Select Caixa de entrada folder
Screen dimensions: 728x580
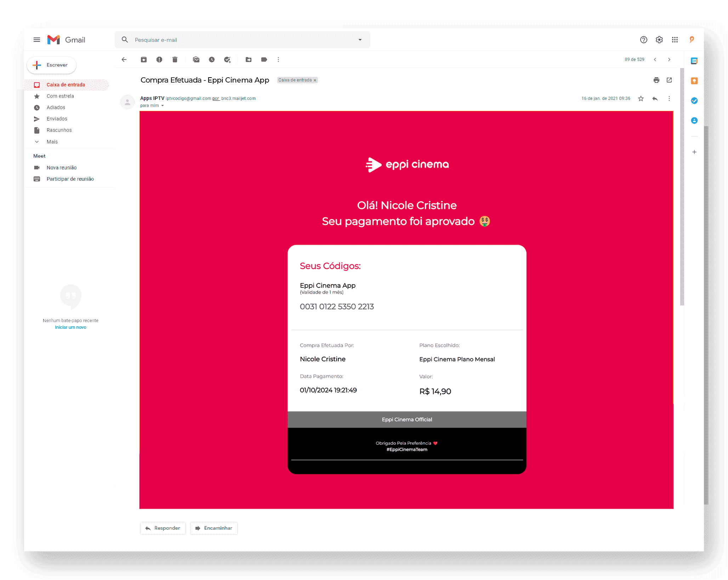point(67,85)
